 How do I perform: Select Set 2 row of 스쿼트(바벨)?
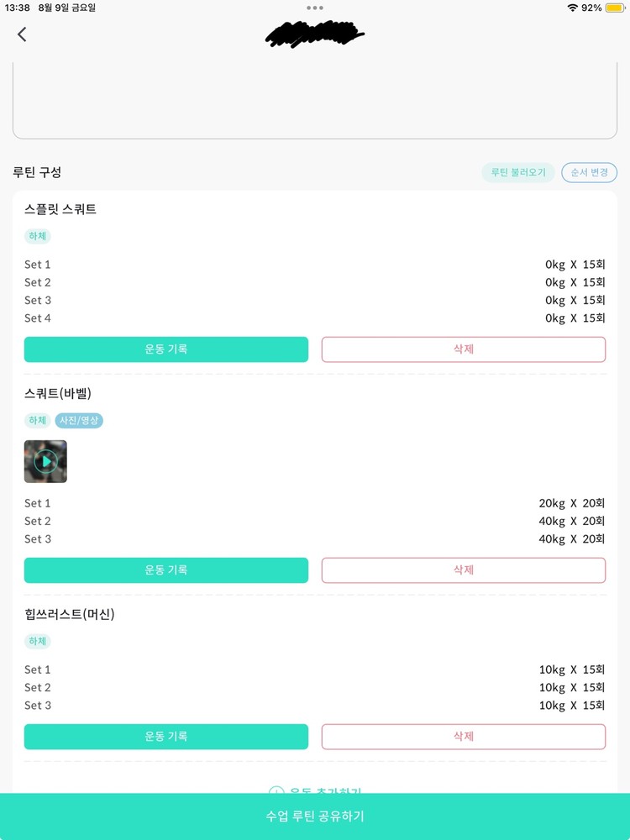(315, 521)
